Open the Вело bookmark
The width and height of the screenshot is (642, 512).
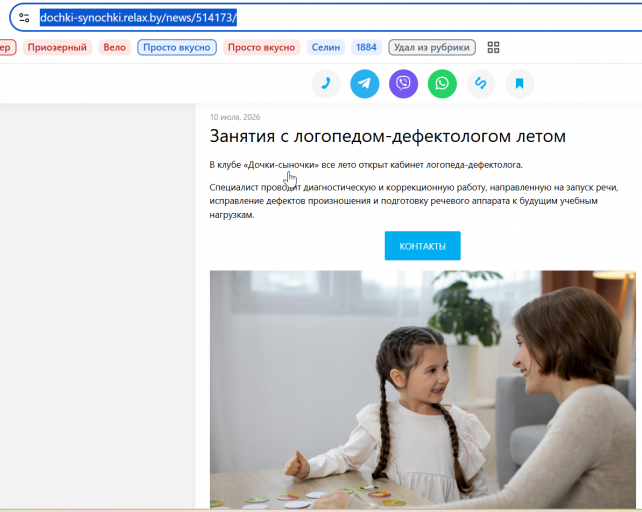[x=115, y=48]
